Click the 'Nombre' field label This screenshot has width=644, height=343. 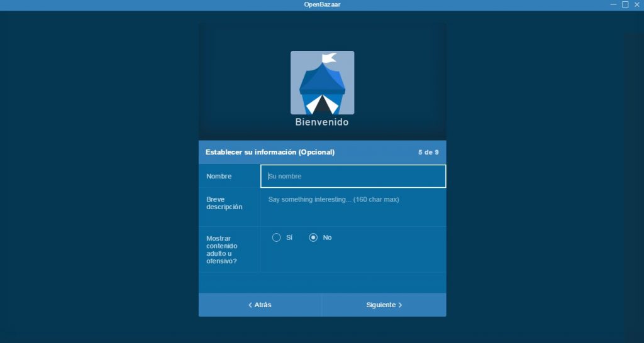pos(219,177)
